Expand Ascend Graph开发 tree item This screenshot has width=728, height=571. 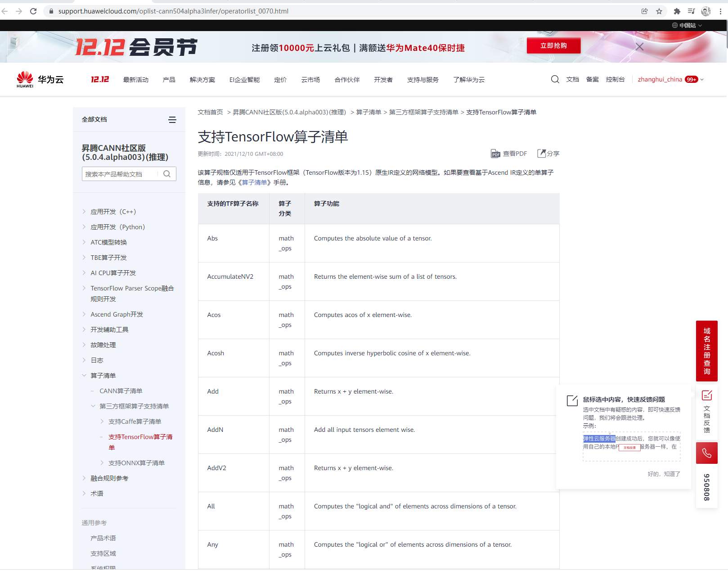pos(84,314)
